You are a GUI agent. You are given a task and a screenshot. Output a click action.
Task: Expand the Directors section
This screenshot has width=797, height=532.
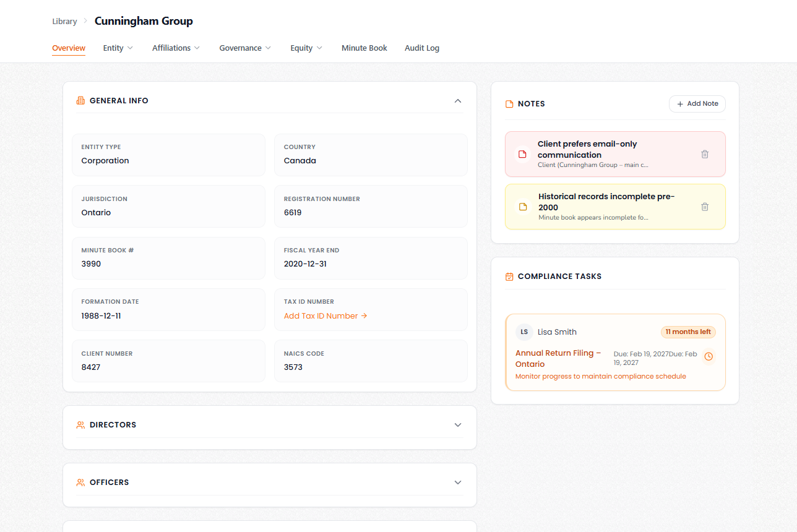click(x=458, y=424)
